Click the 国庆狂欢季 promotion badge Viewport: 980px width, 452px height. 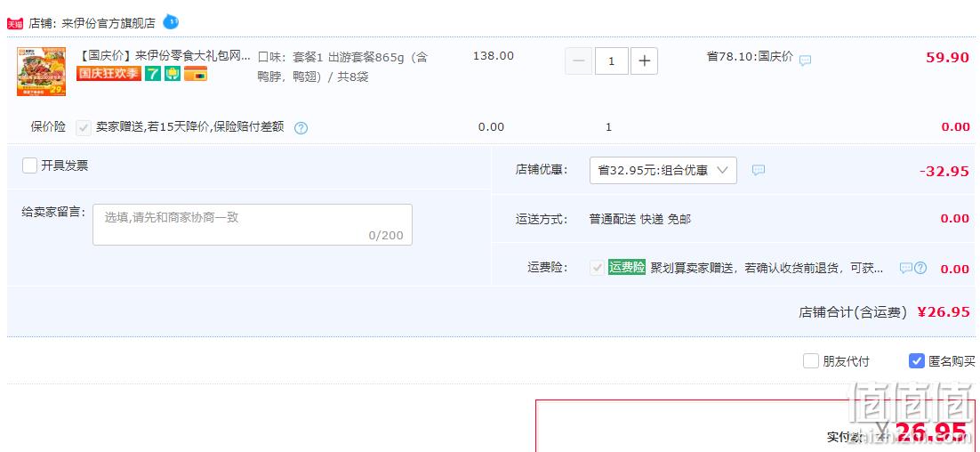108,74
